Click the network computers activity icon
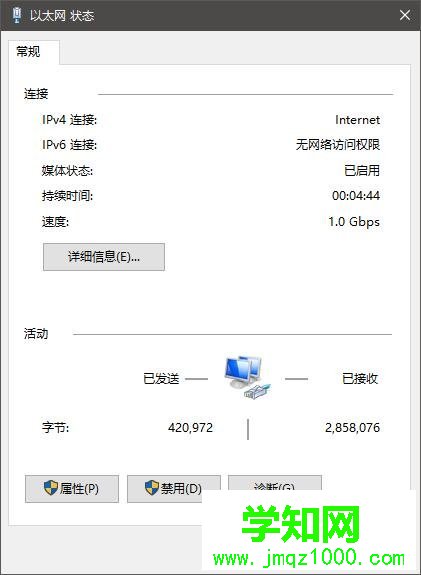The width and height of the screenshot is (421, 575). point(247,377)
